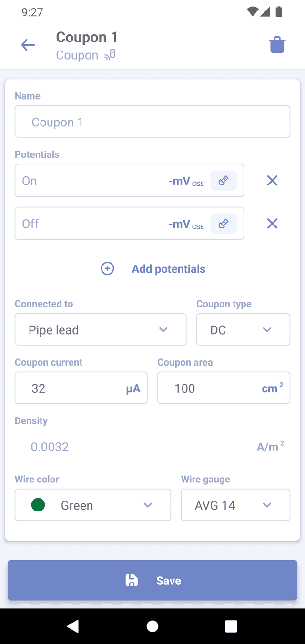Click the green wire color swatch
Screen dimensions: 305x644
38,505
